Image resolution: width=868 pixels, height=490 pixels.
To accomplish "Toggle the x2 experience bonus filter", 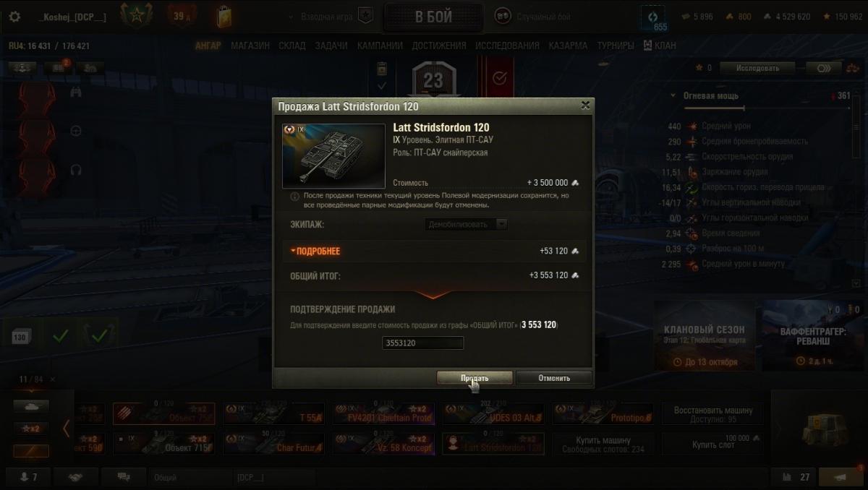I will pos(31,428).
